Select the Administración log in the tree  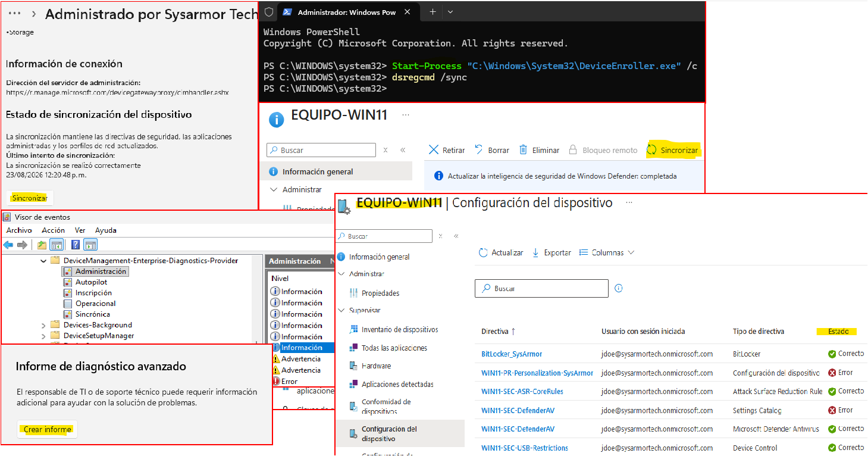tap(95, 271)
